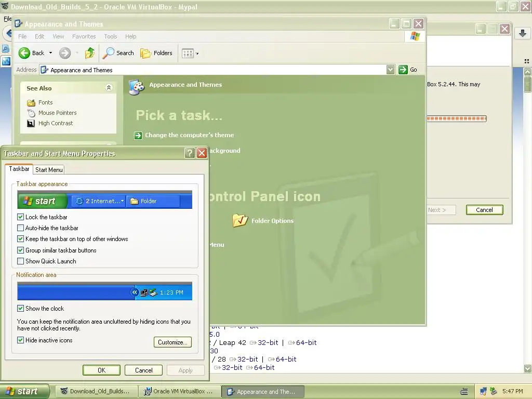This screenshot has height=399, width=532.
Task: Open the View menu
Action: 58,36
